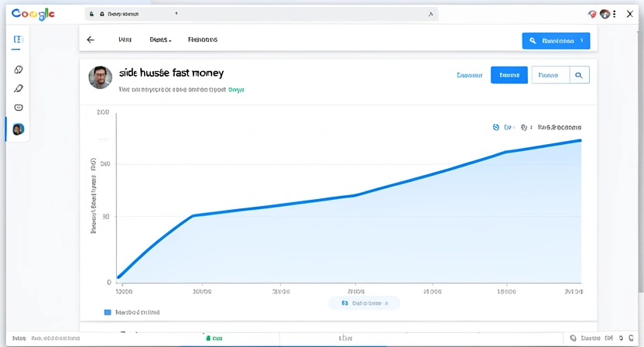Viewport: 644px width, 347px height.
Task: Click the solid blue button in header
Action: 509,75
